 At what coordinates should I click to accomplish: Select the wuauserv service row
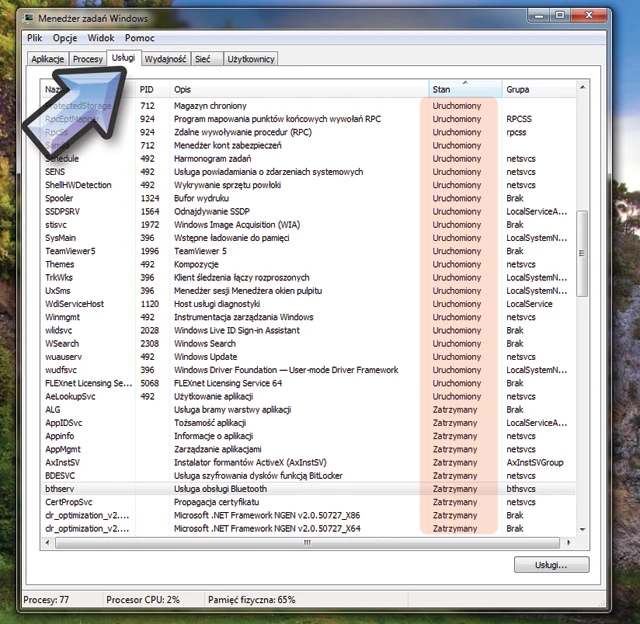tap(308, 357)
